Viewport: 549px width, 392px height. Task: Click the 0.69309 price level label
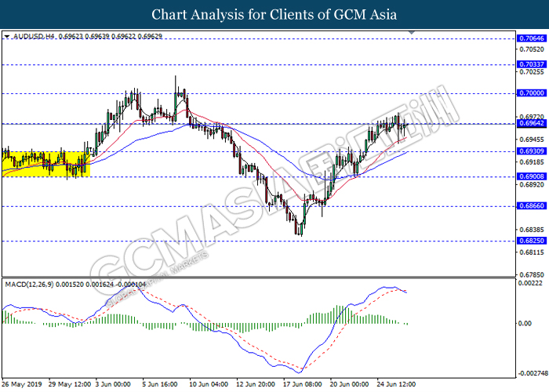tap(532, 151)
